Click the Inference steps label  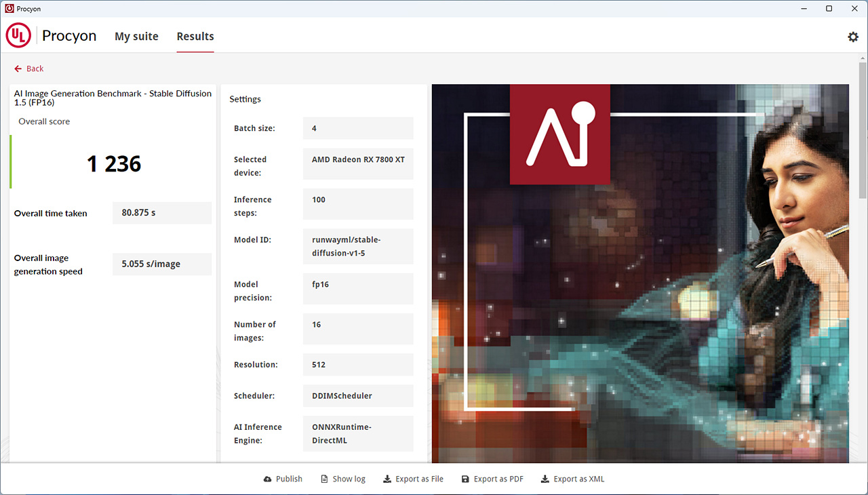tap(253, 206)
